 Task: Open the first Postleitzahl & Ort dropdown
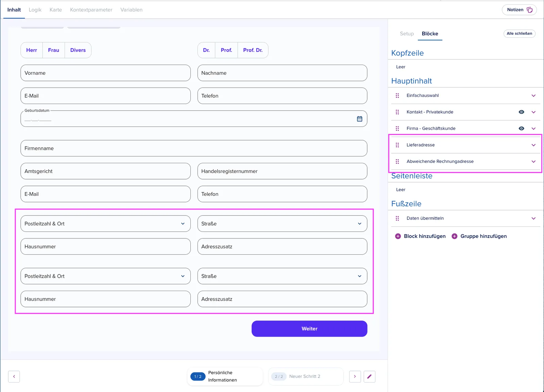[105, 224]
